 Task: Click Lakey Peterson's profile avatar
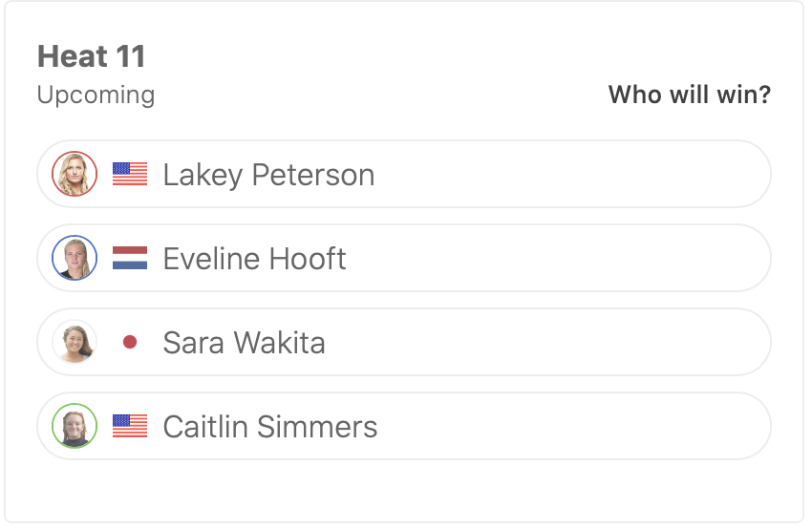pyautogui.click(x=75, y=174)
